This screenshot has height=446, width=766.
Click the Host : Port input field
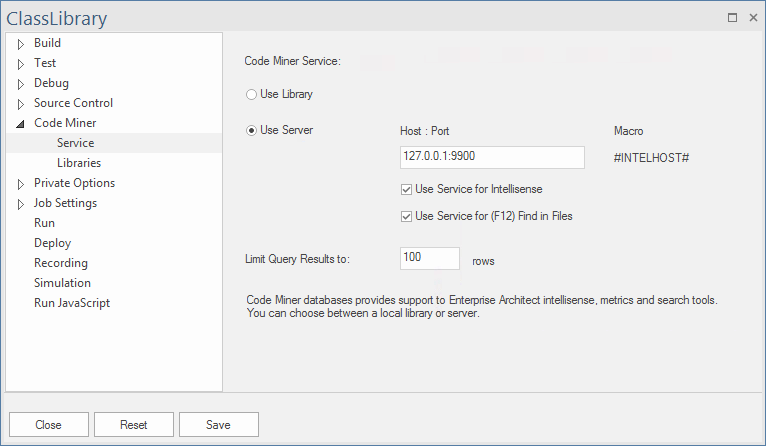click(x=491, y=158)
